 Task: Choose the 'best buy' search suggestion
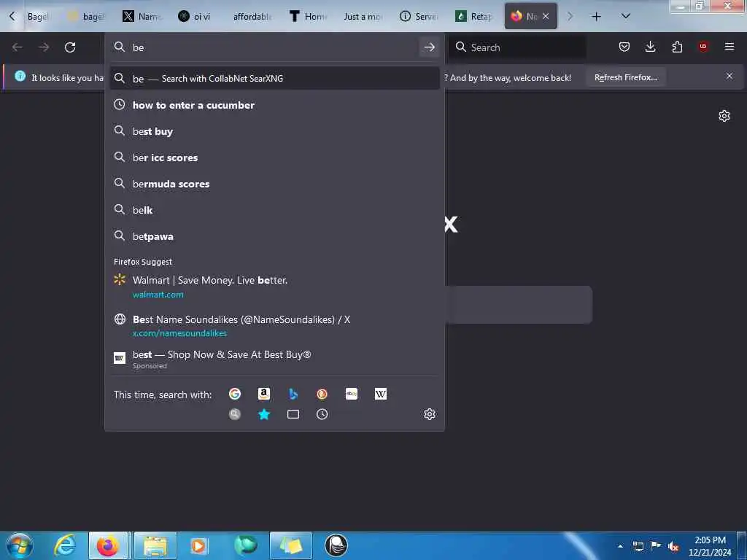point(274,131)
